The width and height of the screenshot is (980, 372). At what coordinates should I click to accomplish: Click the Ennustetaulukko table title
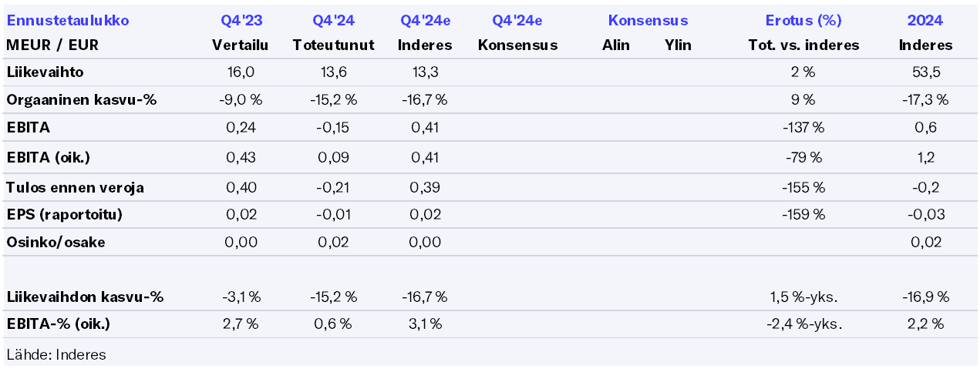pos(68,21)
